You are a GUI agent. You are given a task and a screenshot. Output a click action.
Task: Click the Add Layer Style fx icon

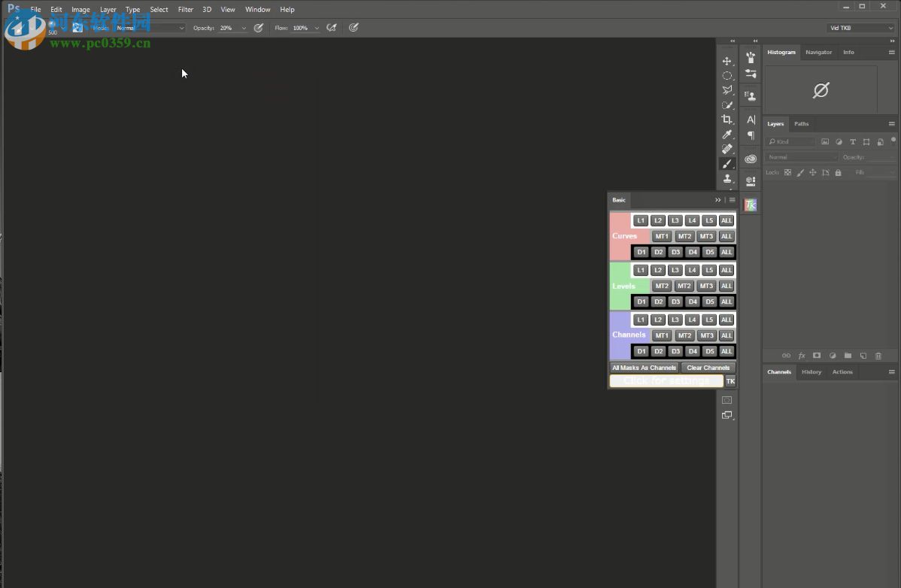[802, 356]
